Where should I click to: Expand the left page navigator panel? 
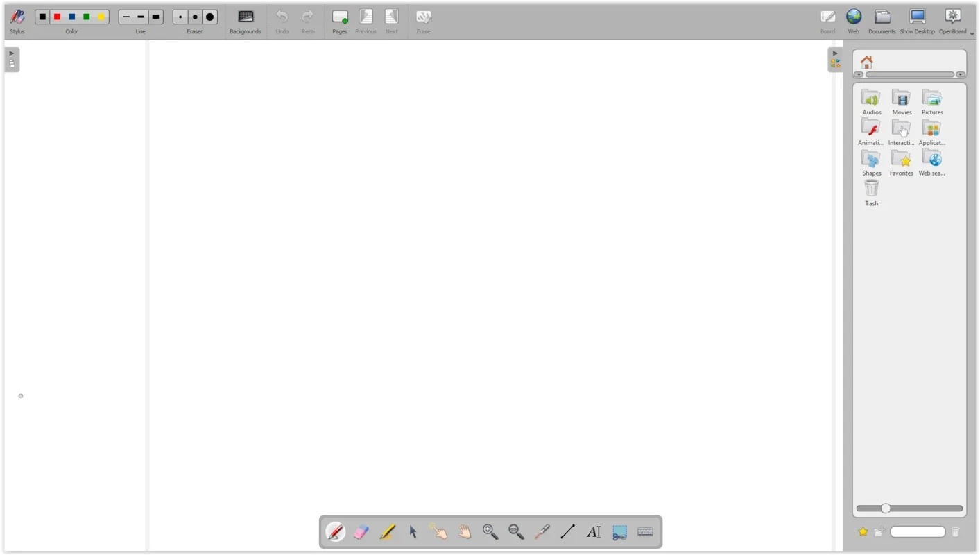coord(11,52)
